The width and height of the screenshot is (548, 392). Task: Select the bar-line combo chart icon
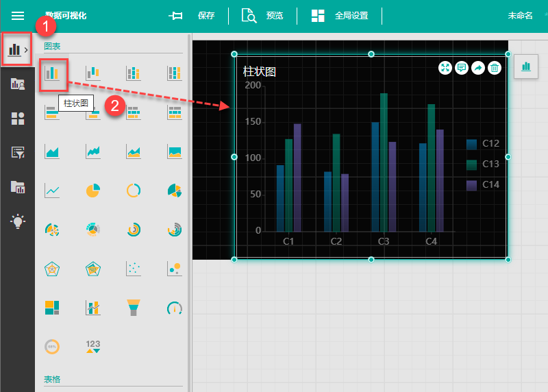click(x=93, y=308)
